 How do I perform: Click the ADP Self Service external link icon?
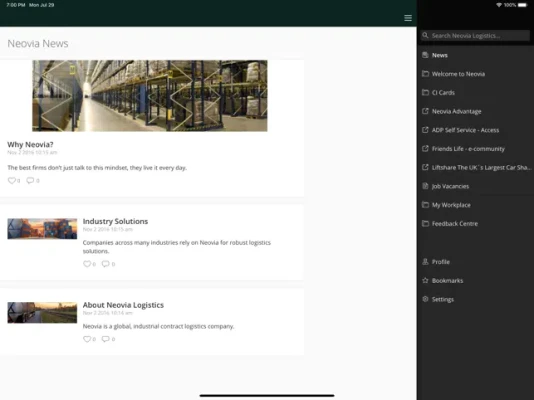tap(425, 130)
